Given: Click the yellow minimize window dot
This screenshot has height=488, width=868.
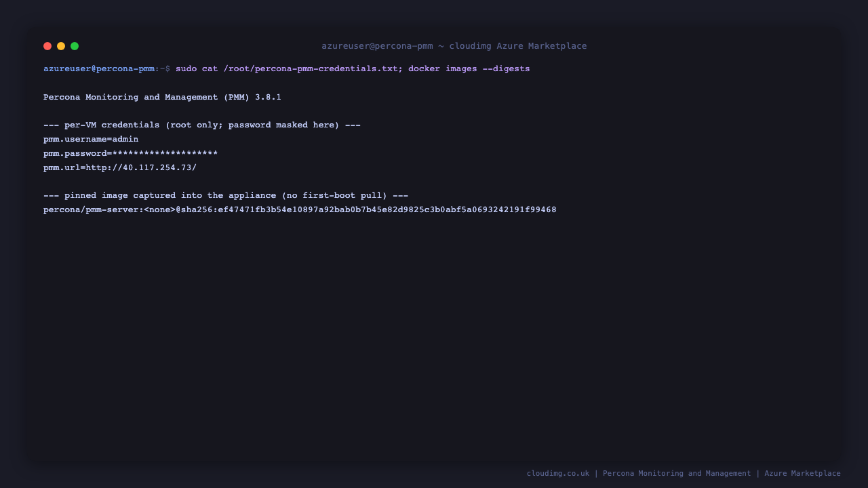Looking at the screenshot, I should pyautogui.click(x=61, y=46).
